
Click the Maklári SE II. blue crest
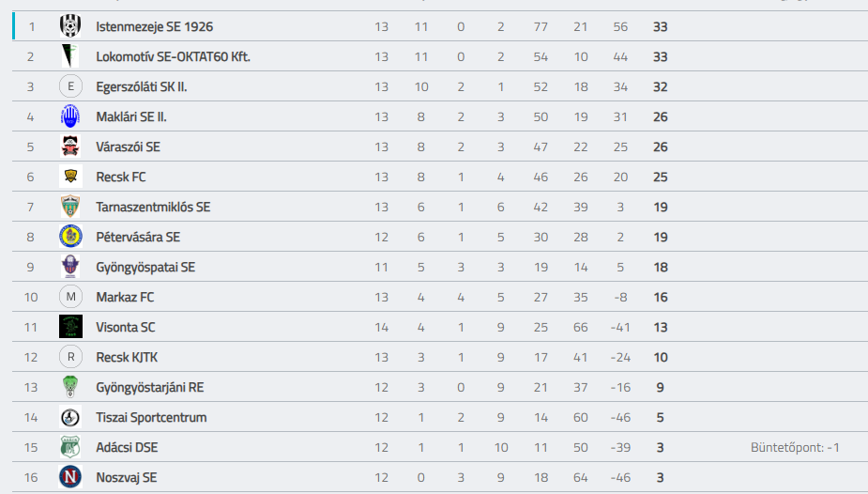pos(70,116)
